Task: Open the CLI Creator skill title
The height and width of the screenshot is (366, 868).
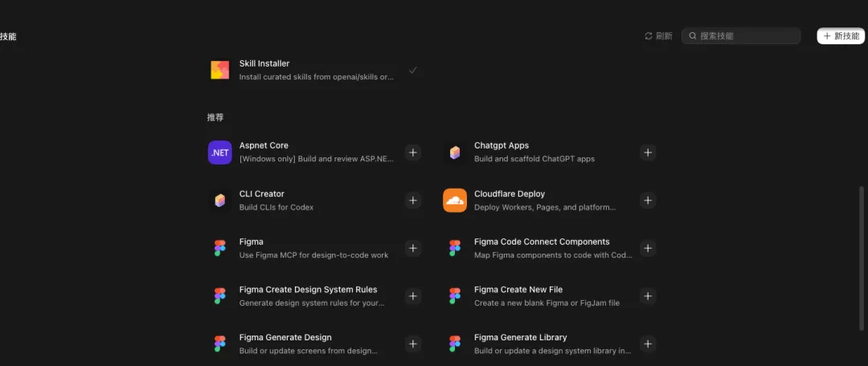Action: [x=262, y=194]
